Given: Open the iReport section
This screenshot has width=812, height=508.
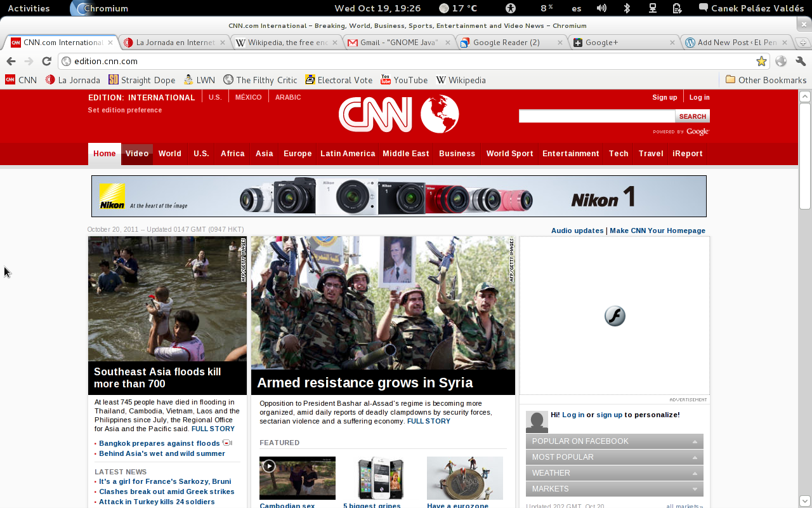Looking at the screenshot, I should (x=688, y=154).
